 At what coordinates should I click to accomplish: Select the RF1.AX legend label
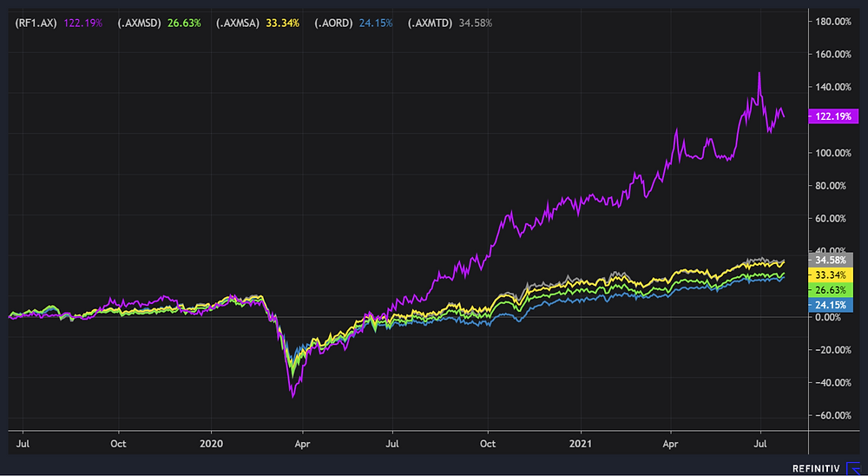[x=36, y=23]
